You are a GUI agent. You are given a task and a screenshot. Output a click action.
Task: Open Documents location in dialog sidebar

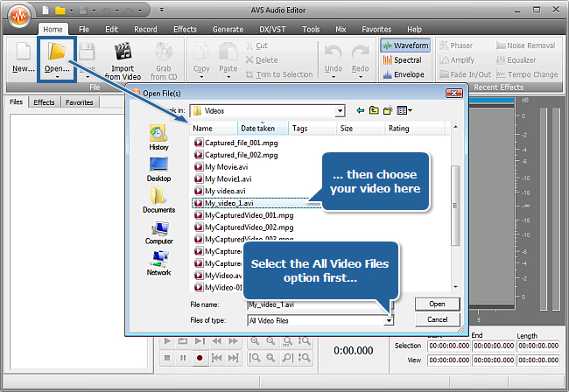pyautogui.click(x=158, y=200)
